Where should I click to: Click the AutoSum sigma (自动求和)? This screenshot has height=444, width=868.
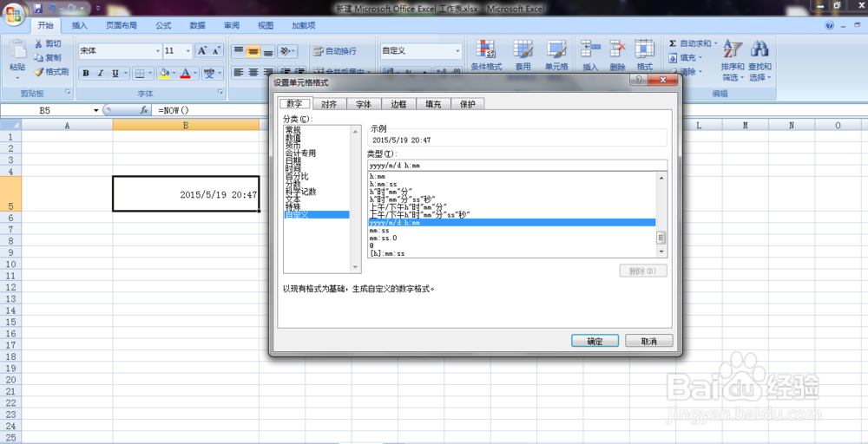point(690,43)
